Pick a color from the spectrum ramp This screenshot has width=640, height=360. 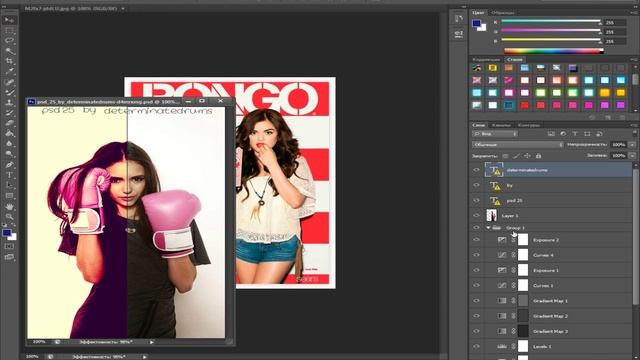554,51
